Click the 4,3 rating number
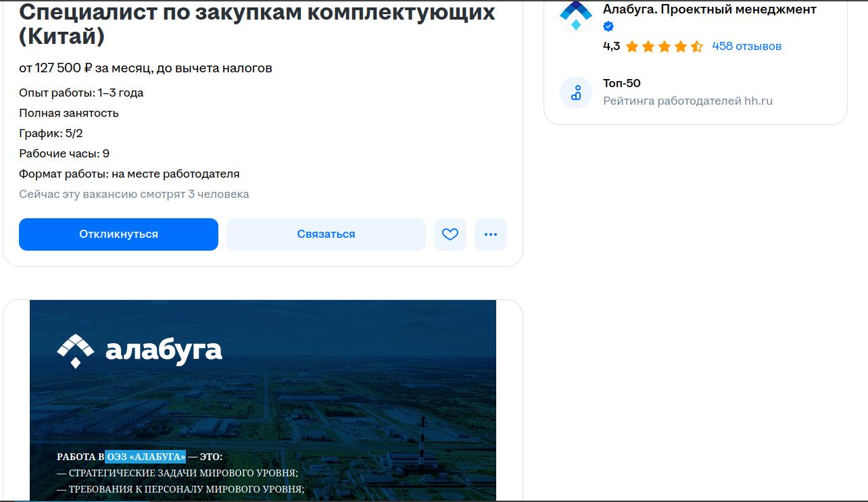Screen dimensions: 868x502 click(611, 46)
